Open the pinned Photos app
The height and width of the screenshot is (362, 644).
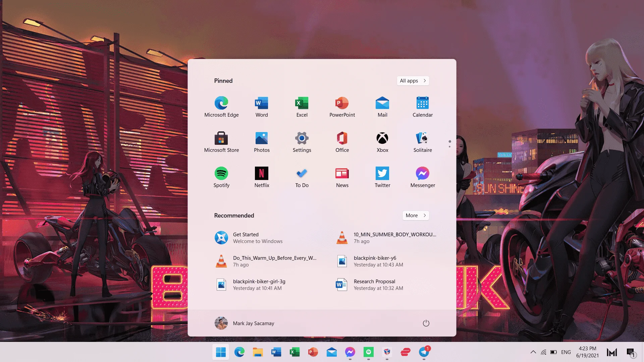262,142
